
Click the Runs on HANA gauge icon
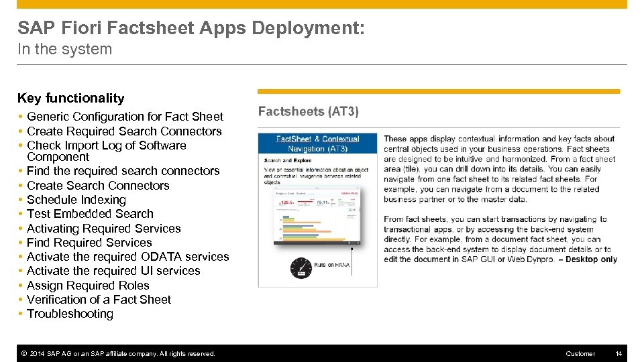(x=301, y=268)
